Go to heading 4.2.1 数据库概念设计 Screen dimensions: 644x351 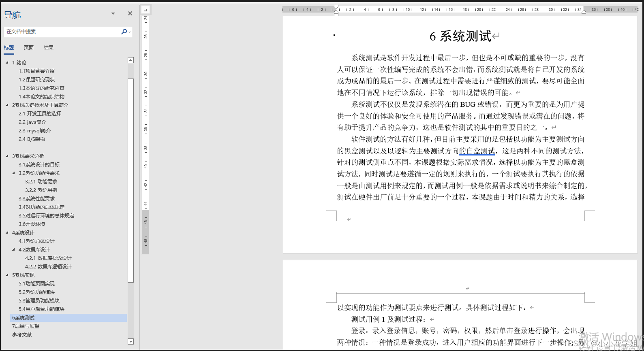pyautogui.click(x=48, y=258)
